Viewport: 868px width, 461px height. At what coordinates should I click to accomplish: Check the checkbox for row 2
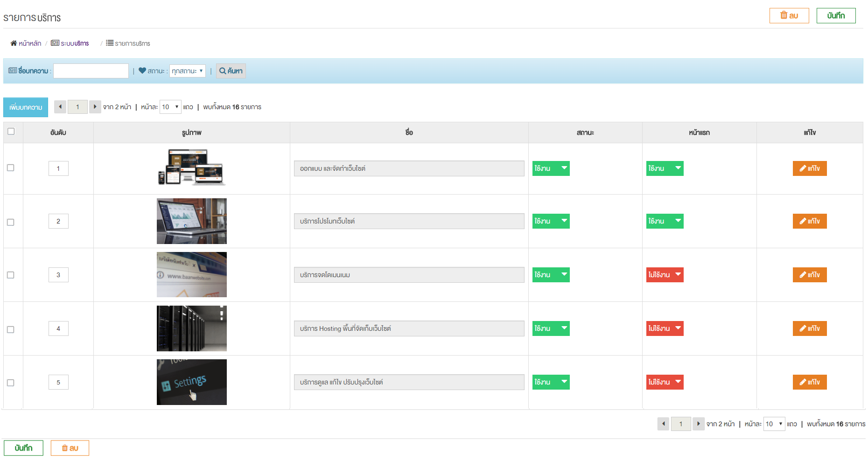tap(11, 222)
